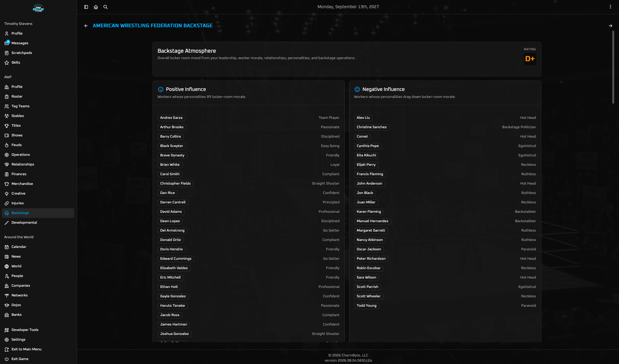Click the Dojos icon
This screenshot has height=364, width=619.
pos(7,305)
